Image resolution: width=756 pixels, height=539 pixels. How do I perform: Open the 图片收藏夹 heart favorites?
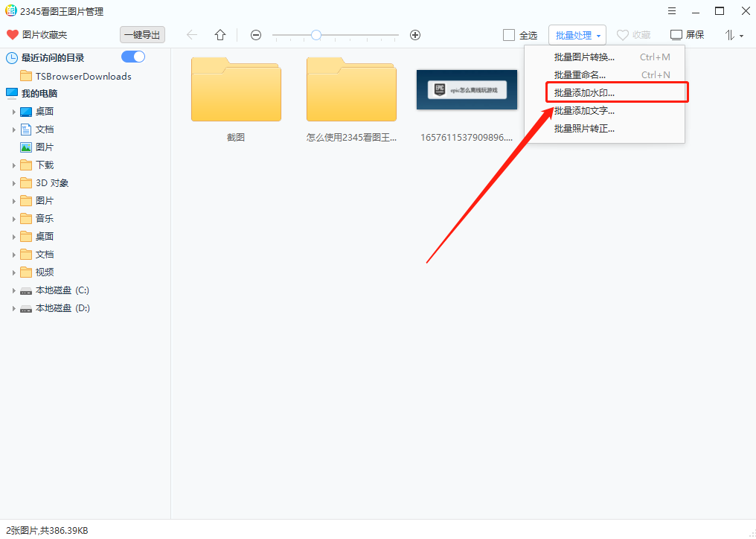(13, 35)
